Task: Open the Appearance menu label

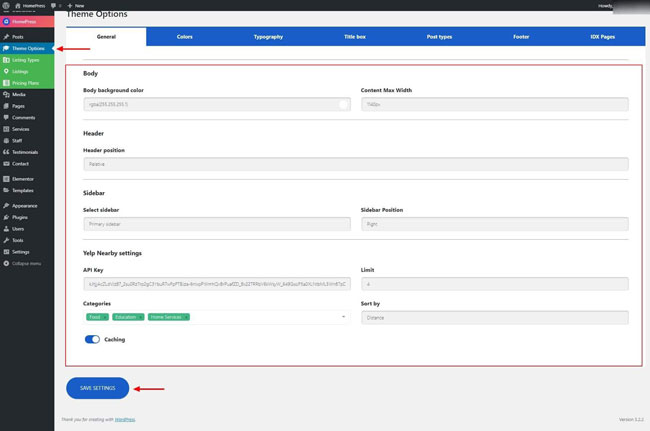Action: click(24, 206)
